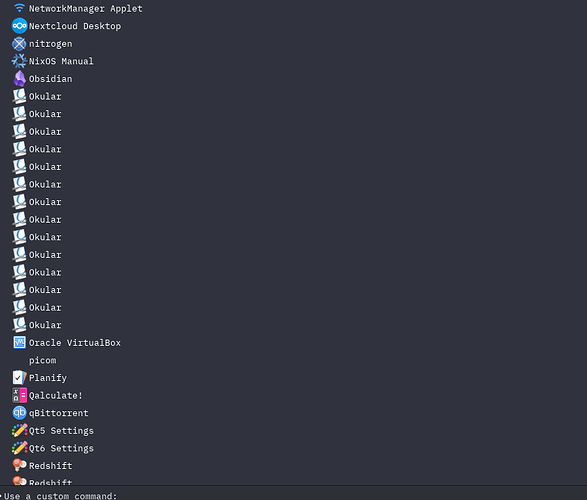The image size is (587, 500).
Task: Click the Nextcloud Desktop cloud icon
Action: click(19, 26)
